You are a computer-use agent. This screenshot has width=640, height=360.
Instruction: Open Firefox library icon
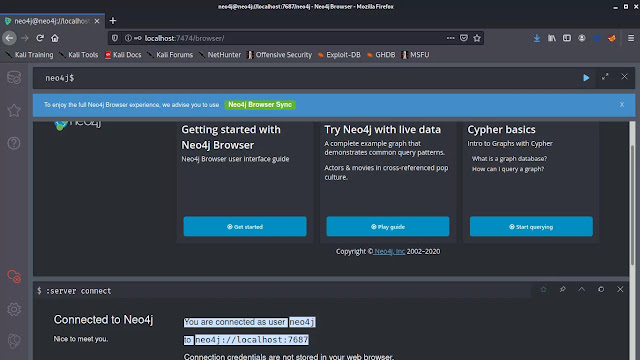coord(552,38)
